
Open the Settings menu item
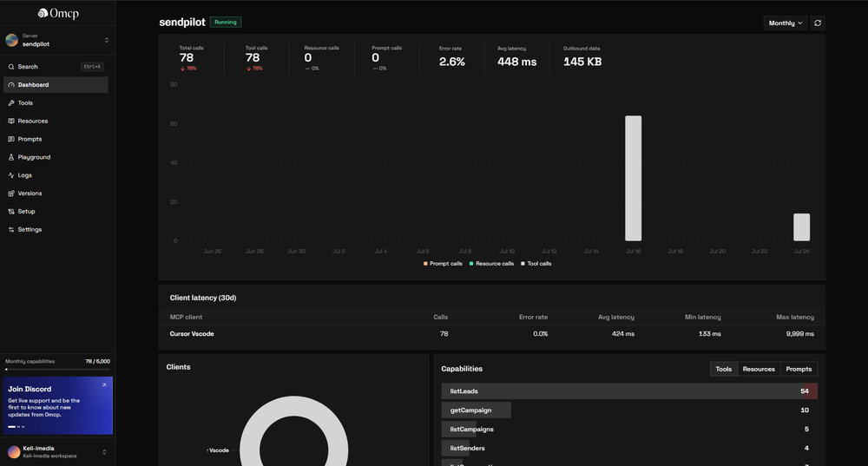pos(56,229)
